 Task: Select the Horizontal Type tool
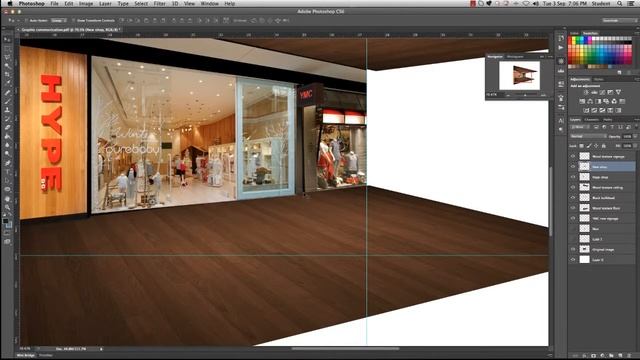tap(7, 172)
